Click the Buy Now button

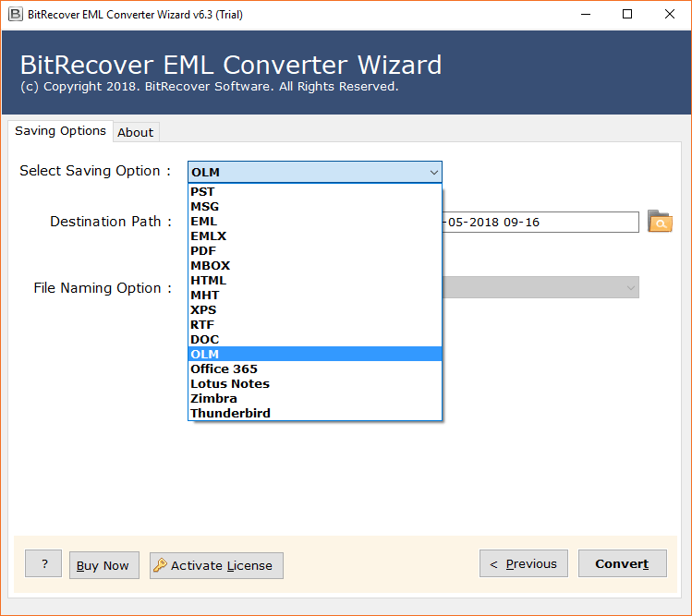pos(104,565)
